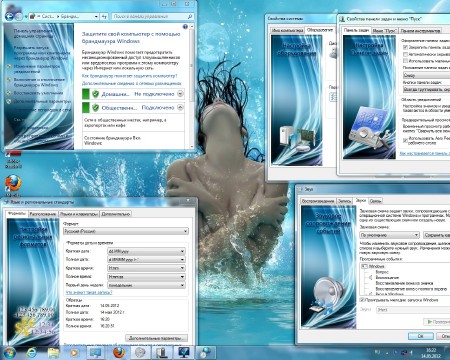Image resolution: width=450 pixels, height=360 pixels.
Task: Launch Windows Media Player from the taskbar
Action: [x=74, y=353]
